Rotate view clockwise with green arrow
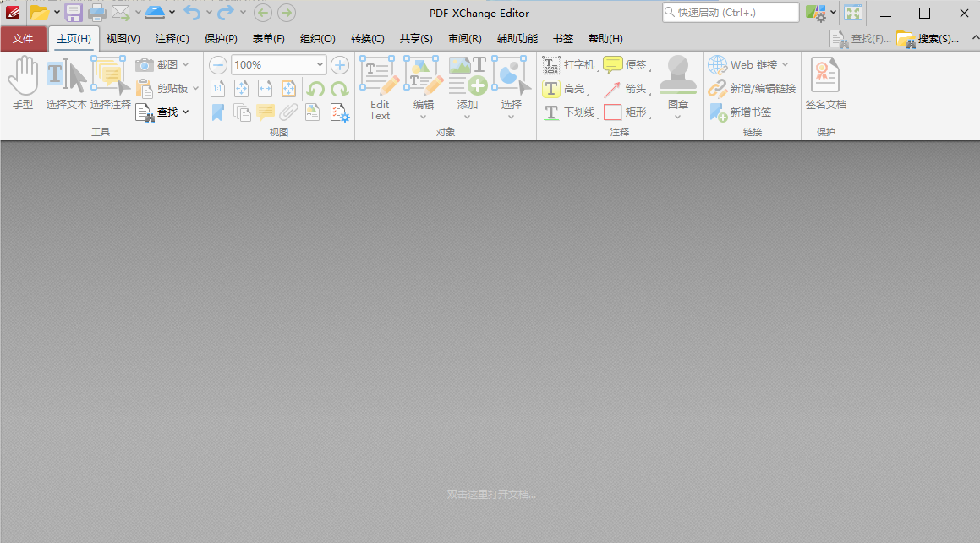980x543 pixels. coord(339,89)
